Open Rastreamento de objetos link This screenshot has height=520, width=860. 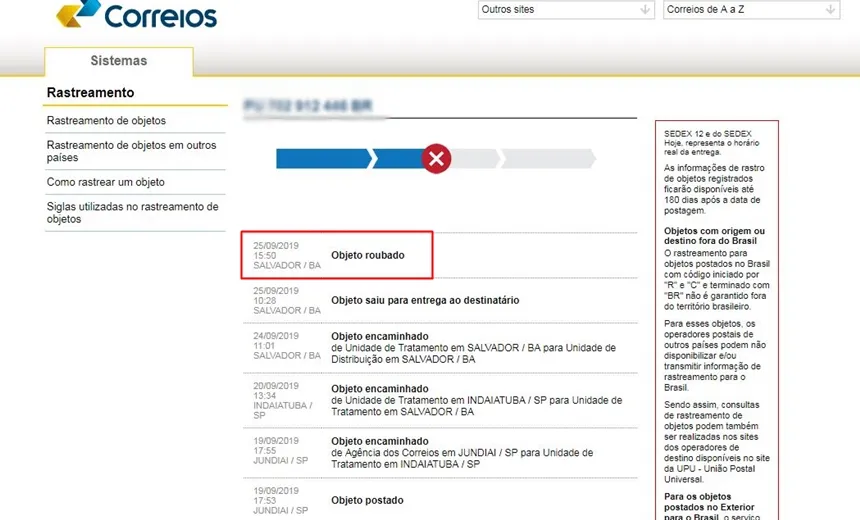pyautogui.click(x=106, y=121)
